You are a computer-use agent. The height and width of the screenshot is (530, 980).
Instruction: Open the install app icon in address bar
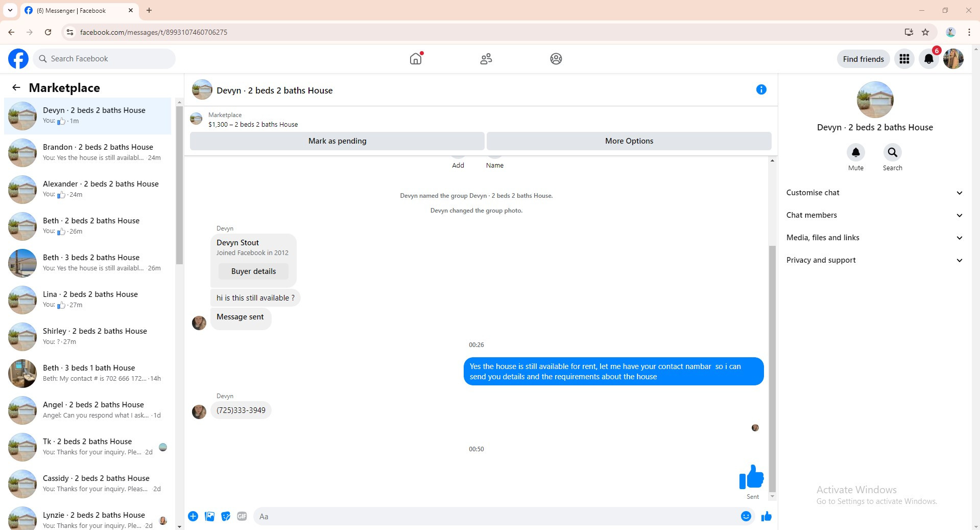909,32
